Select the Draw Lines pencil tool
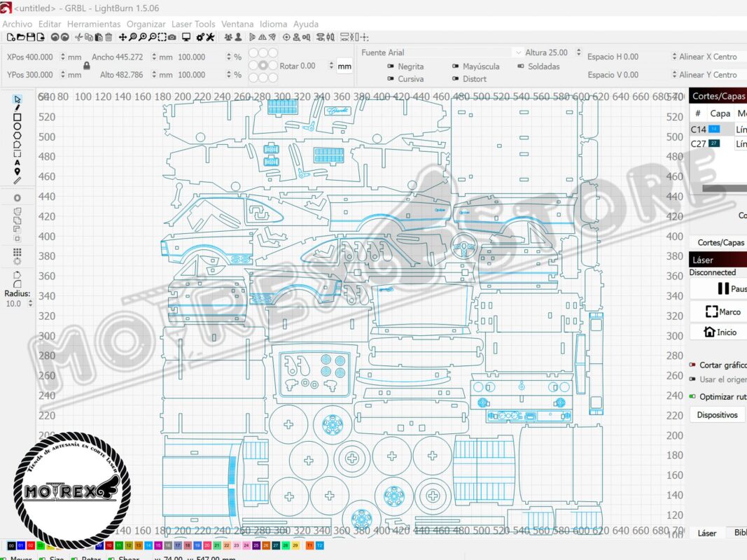747x560 pixels. [x=18, y=108]
